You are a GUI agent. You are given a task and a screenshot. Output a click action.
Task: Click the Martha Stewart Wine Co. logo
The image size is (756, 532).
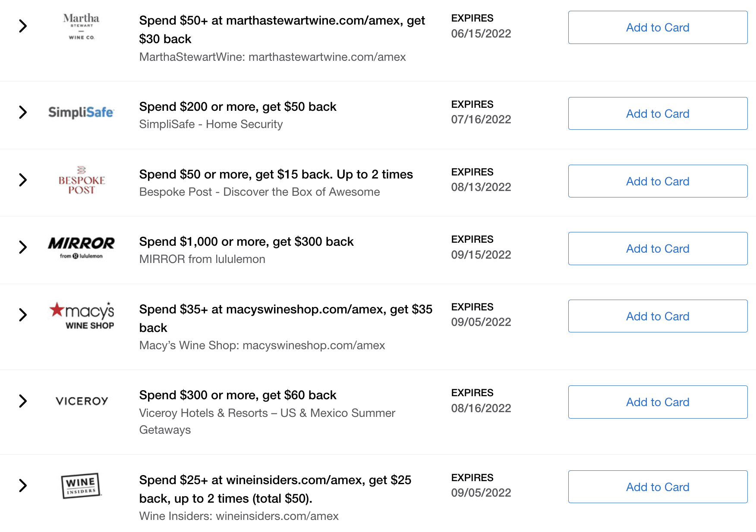[x=81, y=27]
